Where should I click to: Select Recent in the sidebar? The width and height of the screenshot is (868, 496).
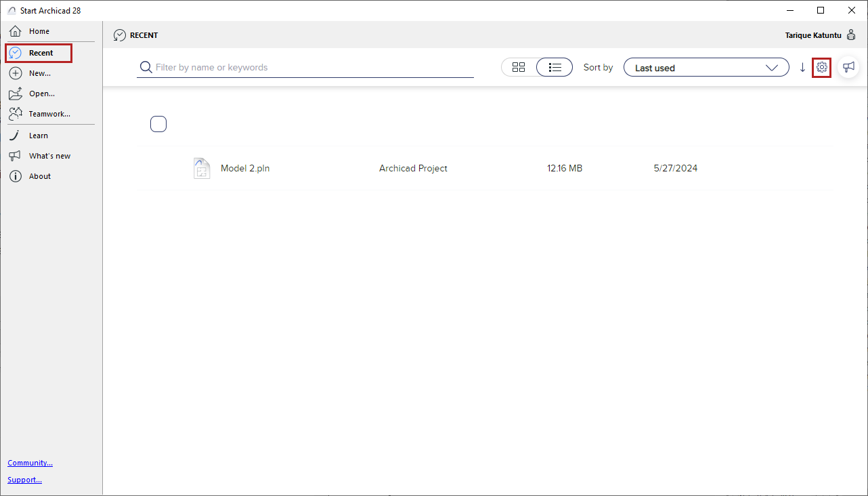[x=40, y=53]
